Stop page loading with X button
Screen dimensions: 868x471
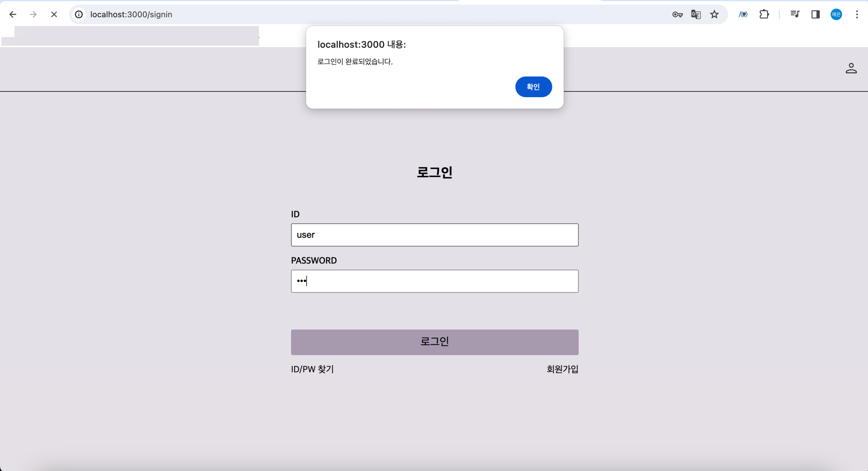[x=54, y=14]
